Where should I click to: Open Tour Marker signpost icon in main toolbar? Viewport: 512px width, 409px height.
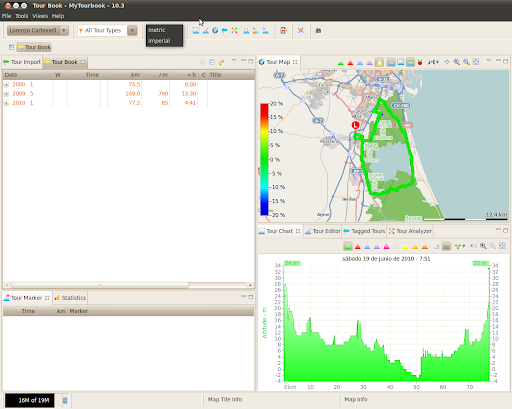pos(224,31)
